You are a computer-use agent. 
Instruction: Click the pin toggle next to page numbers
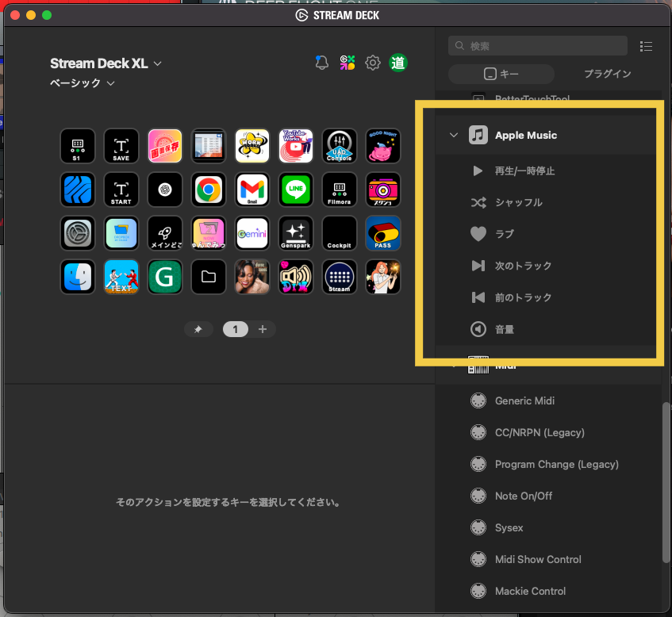tap(198, 328)
